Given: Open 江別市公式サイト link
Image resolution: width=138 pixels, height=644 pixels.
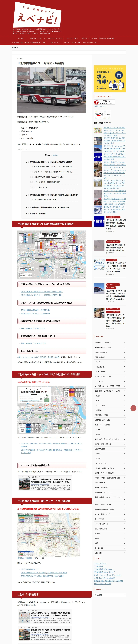Looking at the screenshot, I should click(x=100, y=563).
